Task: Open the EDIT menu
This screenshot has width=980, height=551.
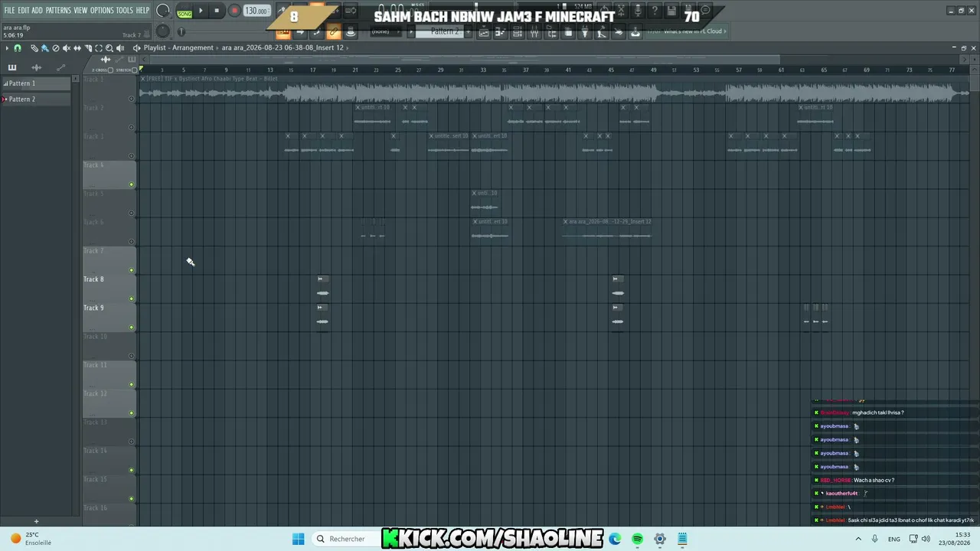Action: click(x=23, y=10)
